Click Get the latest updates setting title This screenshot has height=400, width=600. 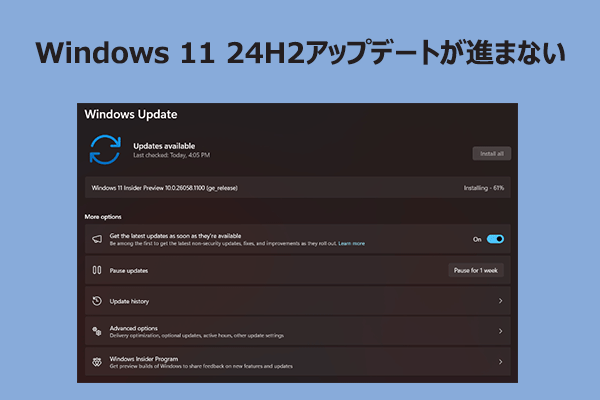click(x=175, y=236)
